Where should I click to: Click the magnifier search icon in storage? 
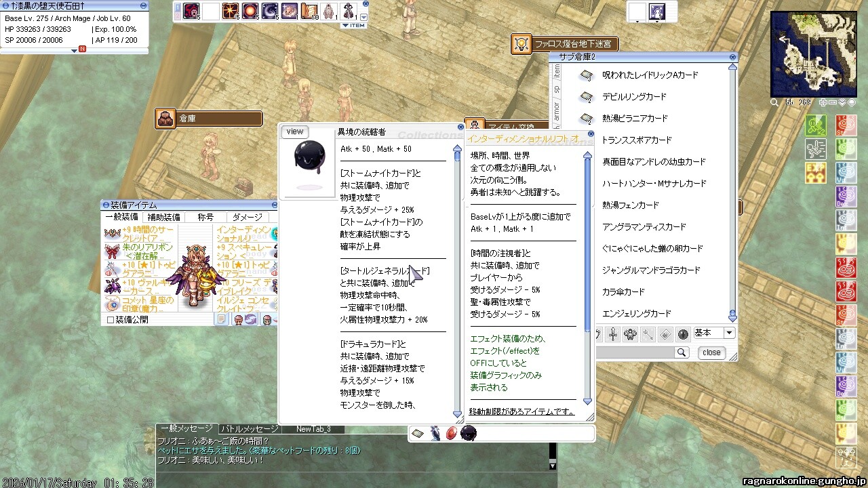coord(681,352)
